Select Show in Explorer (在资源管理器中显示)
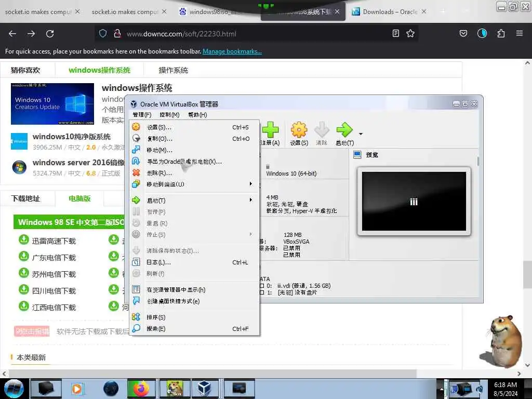532x399 pixels. coord(195,290)
